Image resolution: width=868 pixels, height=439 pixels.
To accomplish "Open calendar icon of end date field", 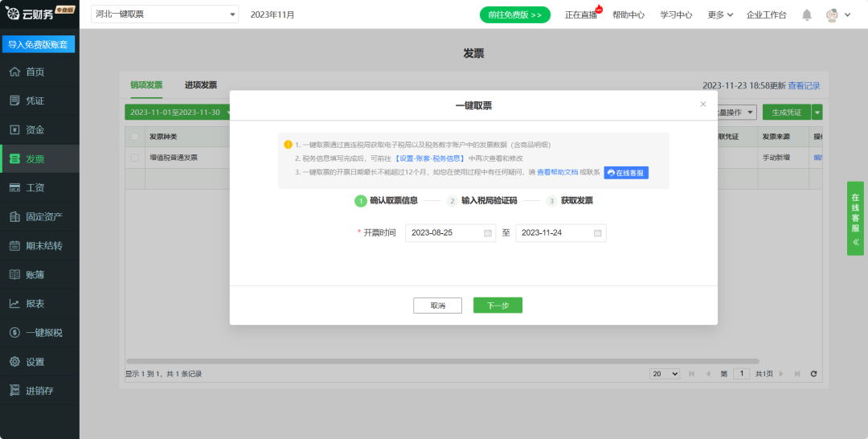I will click(598, 233).
